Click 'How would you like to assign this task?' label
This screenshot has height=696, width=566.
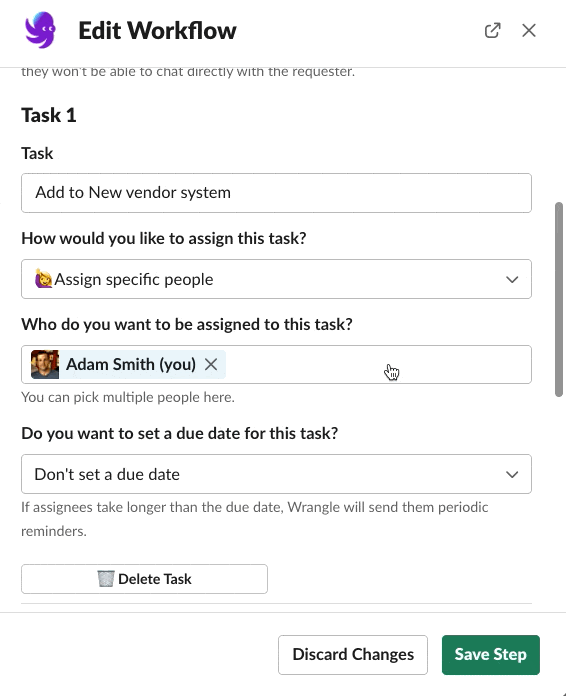(x=164, y=238)
